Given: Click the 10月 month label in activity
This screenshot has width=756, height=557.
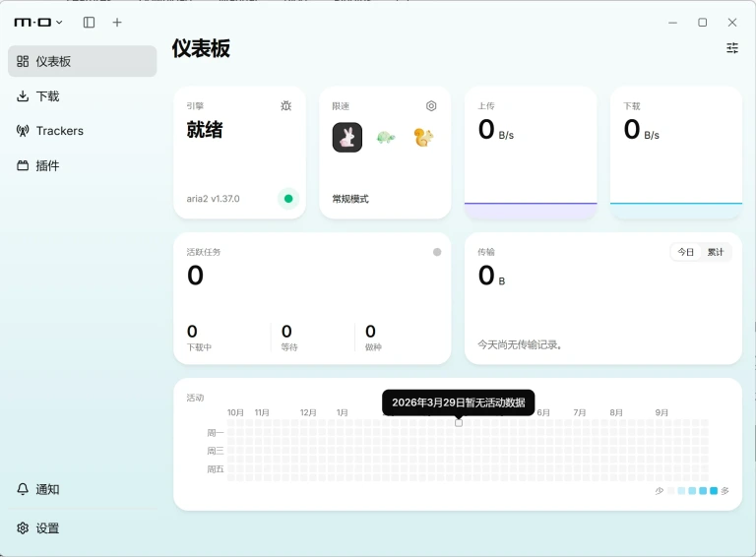Looking at the screenshot, I should (x=235, y=412).
